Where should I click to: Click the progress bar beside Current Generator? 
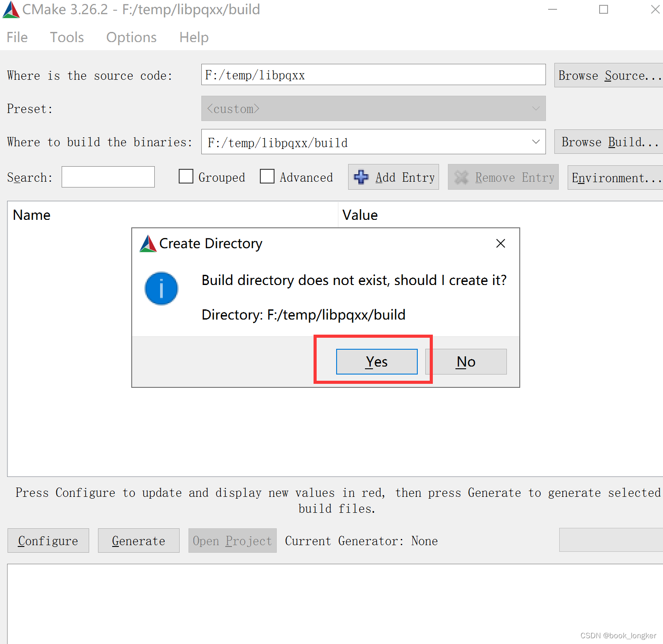pos(611,540)
